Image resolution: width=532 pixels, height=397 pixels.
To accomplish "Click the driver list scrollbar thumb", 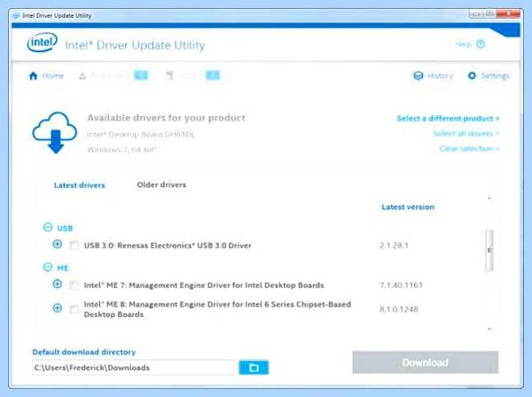I will pyautogui.click(x=489, y=250).
